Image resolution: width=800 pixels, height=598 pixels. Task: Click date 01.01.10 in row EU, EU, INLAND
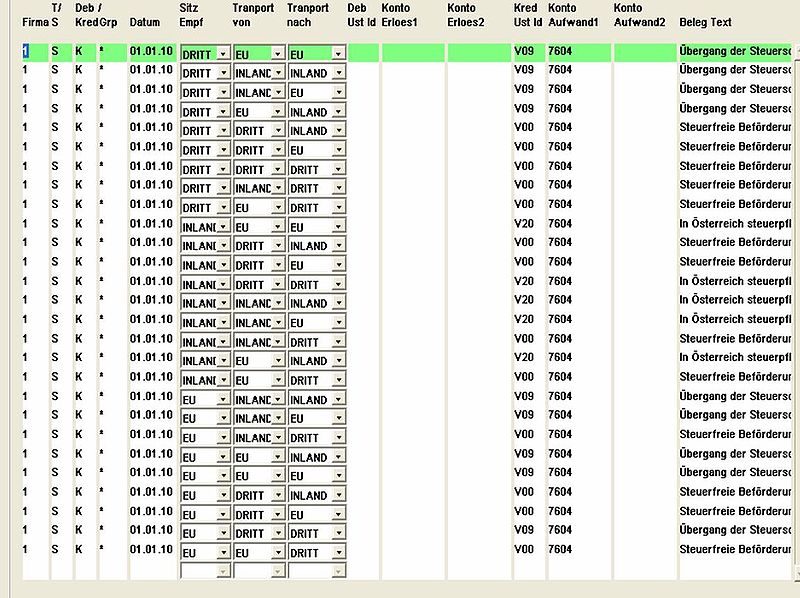coord(151,454)
